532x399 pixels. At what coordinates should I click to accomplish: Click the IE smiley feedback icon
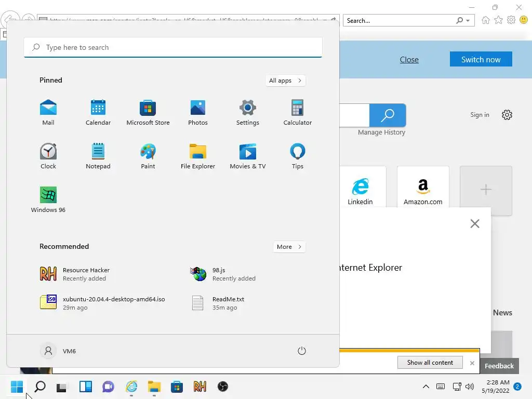click(x=524, y=20)
